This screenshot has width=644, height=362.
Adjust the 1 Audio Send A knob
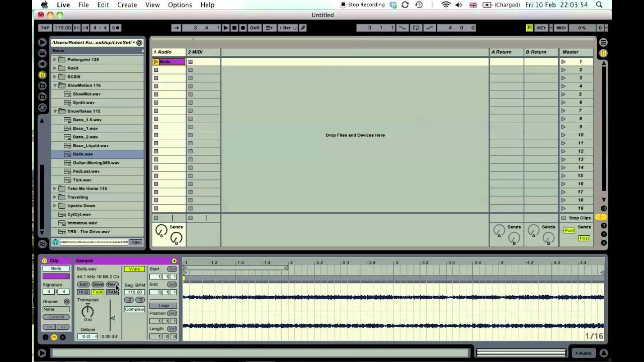click(161, 230)
